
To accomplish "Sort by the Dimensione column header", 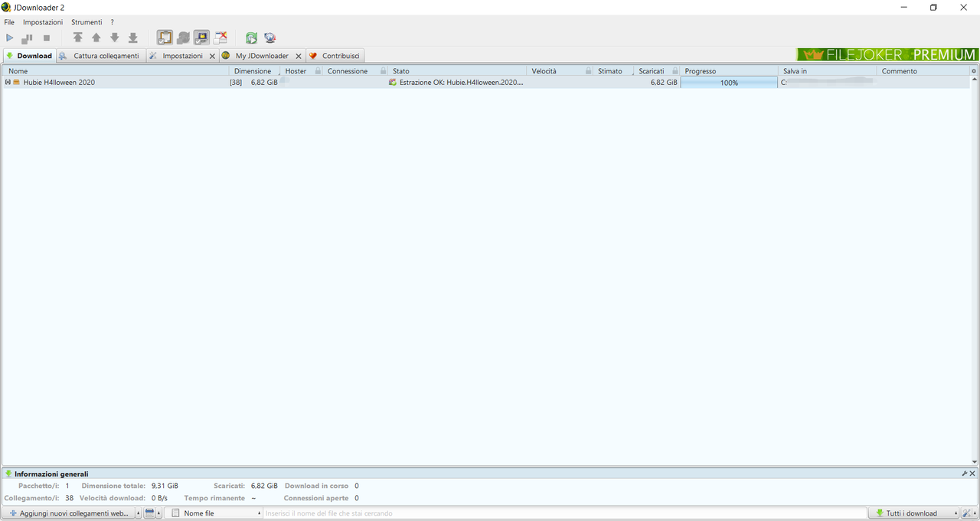I will click(x=253, y=71).
